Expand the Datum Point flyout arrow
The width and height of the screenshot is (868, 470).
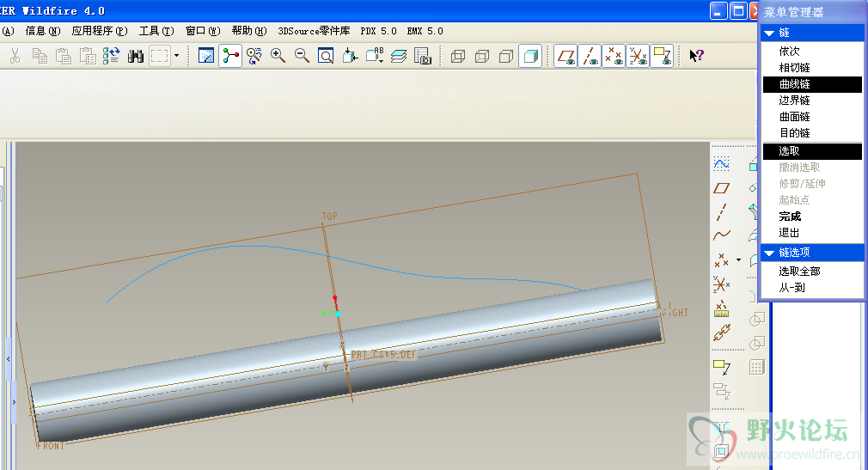[x=738, y=259]
